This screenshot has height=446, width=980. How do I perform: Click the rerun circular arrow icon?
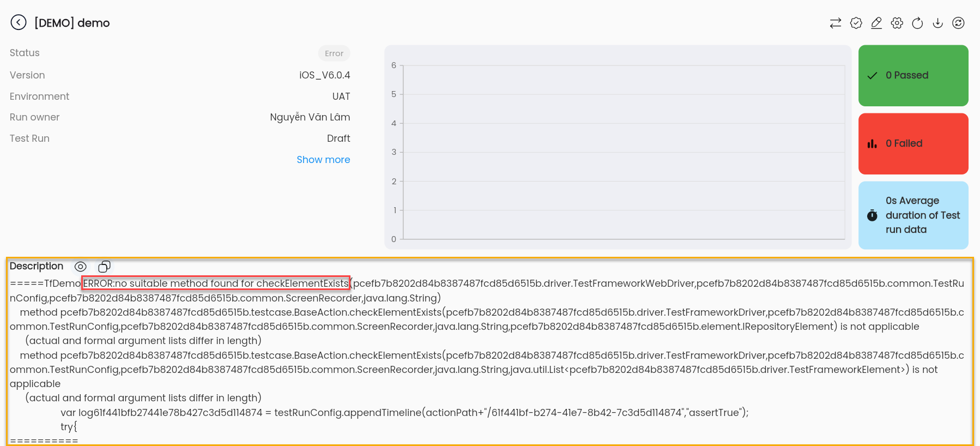pos(917,23)
